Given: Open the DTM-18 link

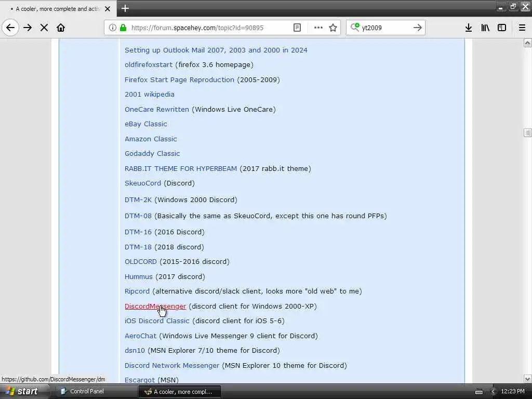Looking at the screenshot, I should [138, 247].
